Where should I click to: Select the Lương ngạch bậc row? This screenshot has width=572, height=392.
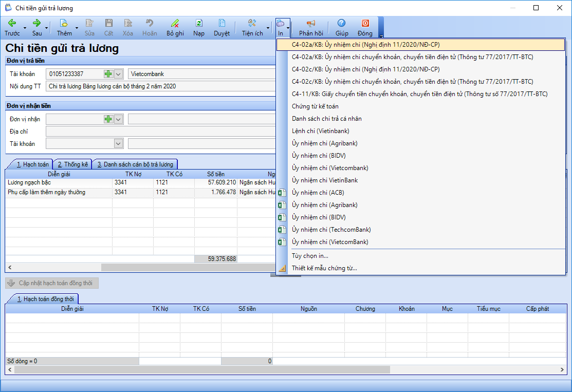click(140, 182)
